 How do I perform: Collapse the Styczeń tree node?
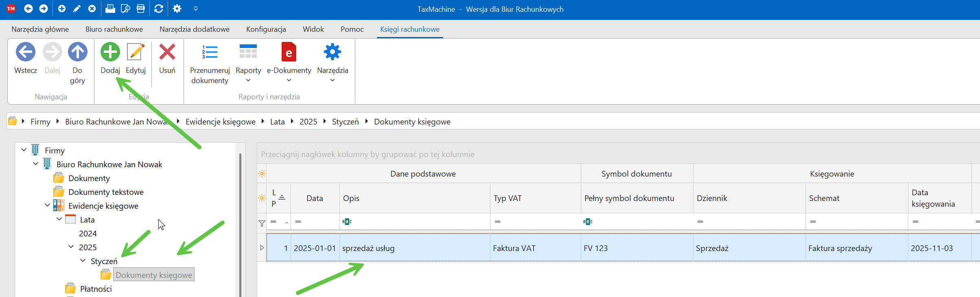click(x=83, y=260)
